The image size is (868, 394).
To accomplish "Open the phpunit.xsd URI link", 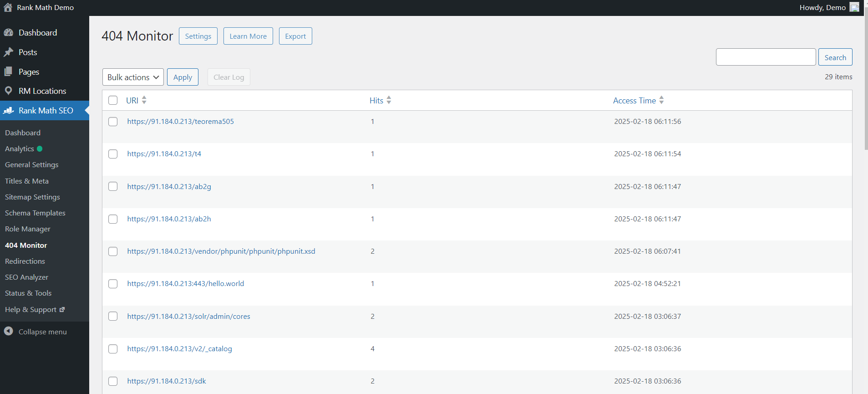I will (221, 251).
